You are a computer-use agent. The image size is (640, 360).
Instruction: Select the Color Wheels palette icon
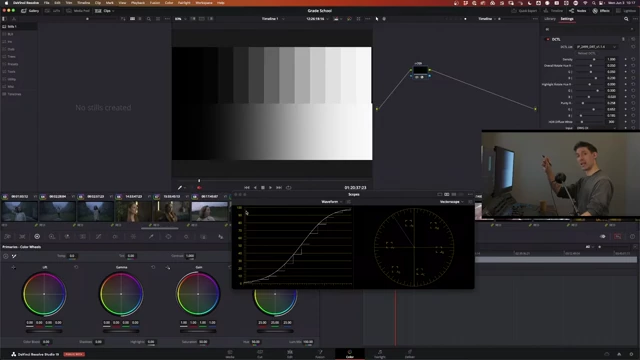tap(37, 236)
